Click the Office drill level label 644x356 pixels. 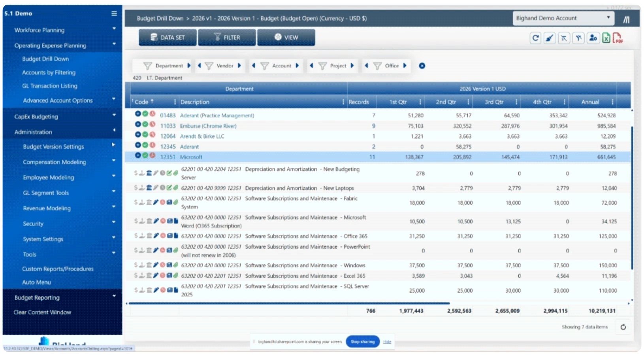pos(392,66)
